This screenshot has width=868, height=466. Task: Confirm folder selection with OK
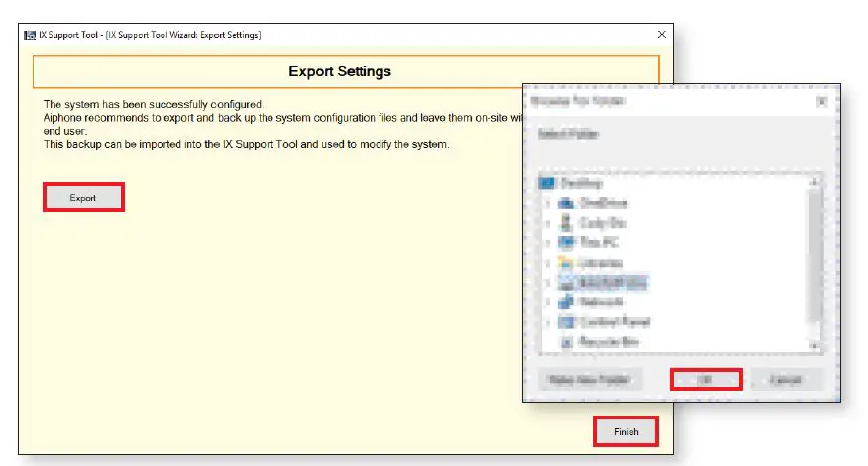(705, 380)
